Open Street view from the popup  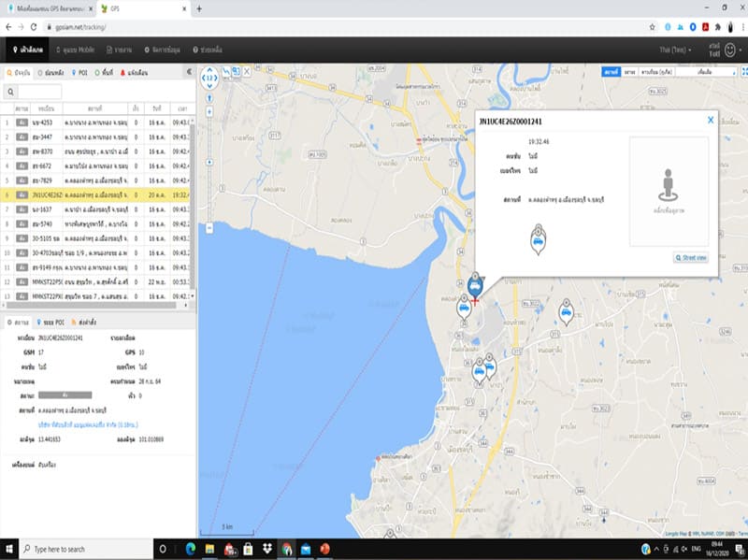click(691, 257)
